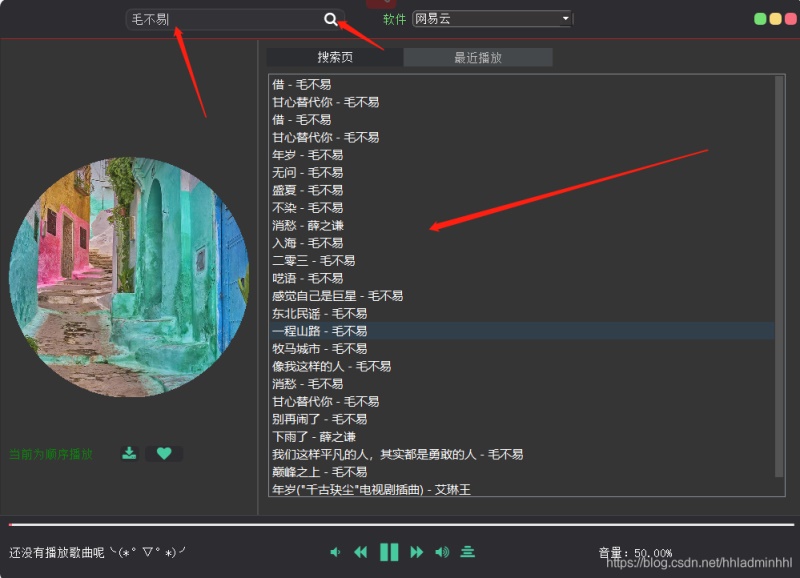800x578 pixels.
Task: Click the small speaker volume-down icon
Action: point(336,551)
